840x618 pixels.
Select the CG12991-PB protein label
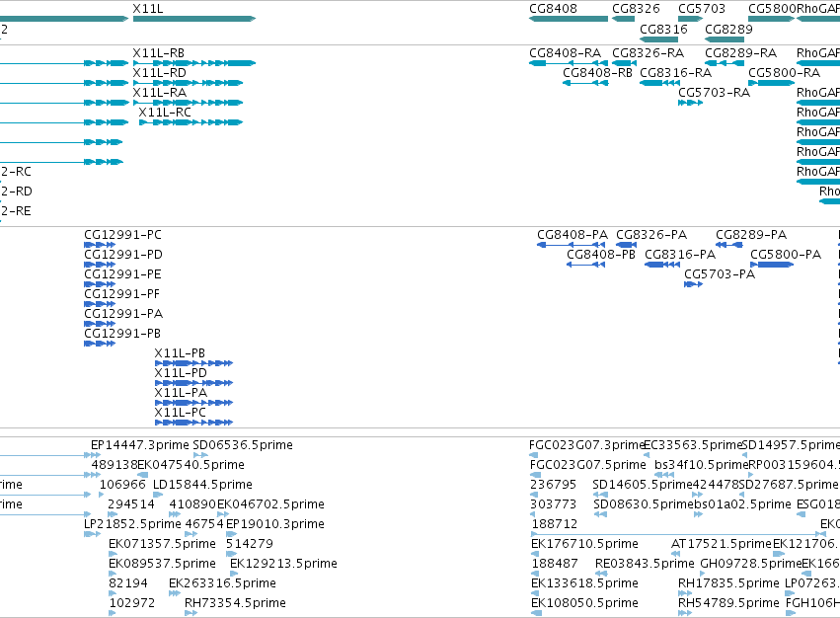click(122, 334)
